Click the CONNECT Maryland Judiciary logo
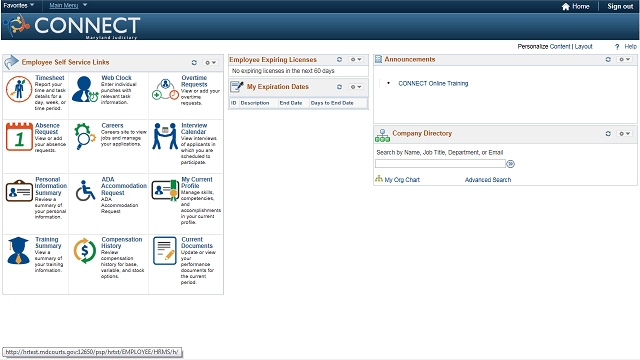This screenshot has width=640, height=360. pyautogui.click(x=73, y=26)
